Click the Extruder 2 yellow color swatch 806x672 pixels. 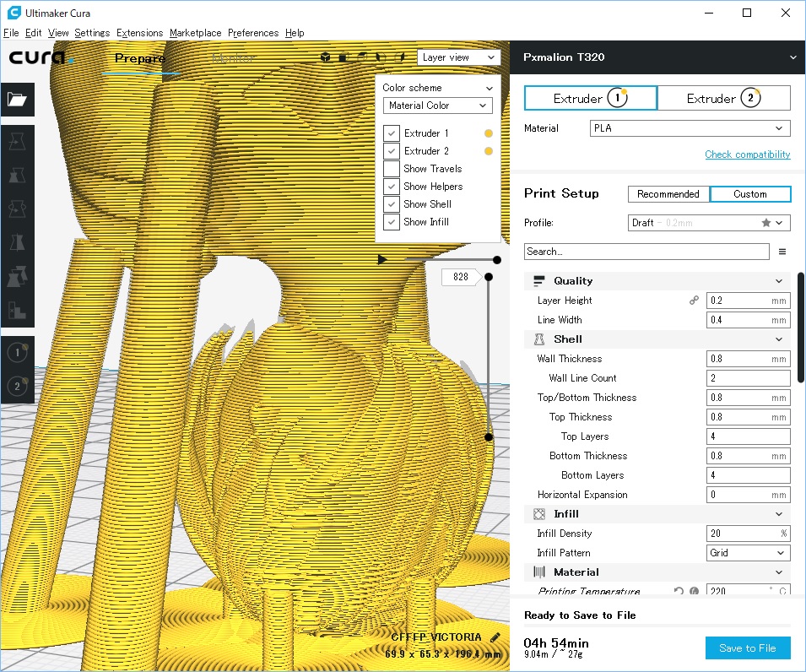click(x=489, y=151)
